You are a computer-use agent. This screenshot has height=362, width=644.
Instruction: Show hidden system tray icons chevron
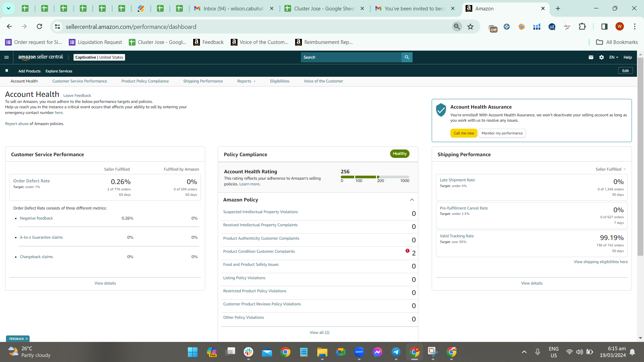[524, 352]
